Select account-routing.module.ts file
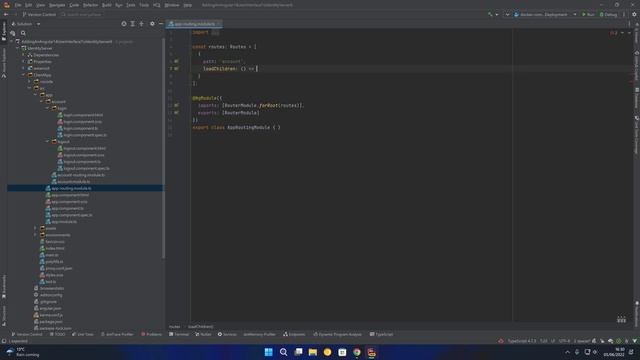The height and width of the screenshot is (360, 640). (x=78, y=175)
